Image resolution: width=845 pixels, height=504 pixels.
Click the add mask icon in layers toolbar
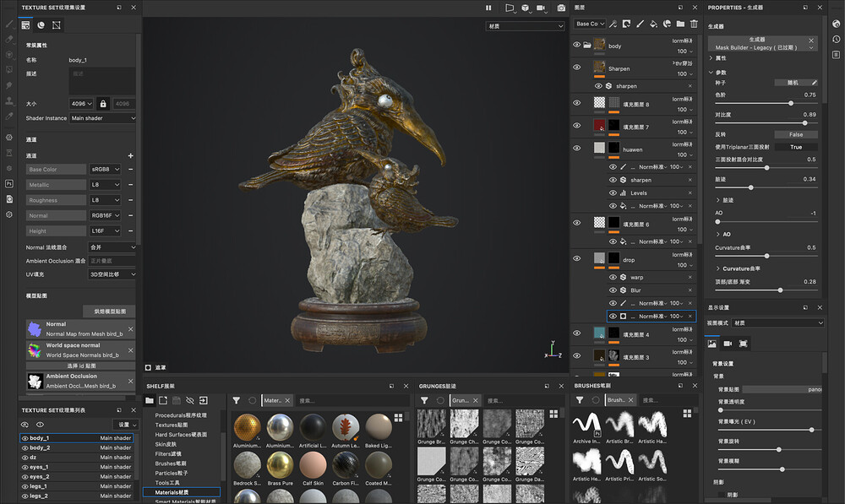pos(626,24)
